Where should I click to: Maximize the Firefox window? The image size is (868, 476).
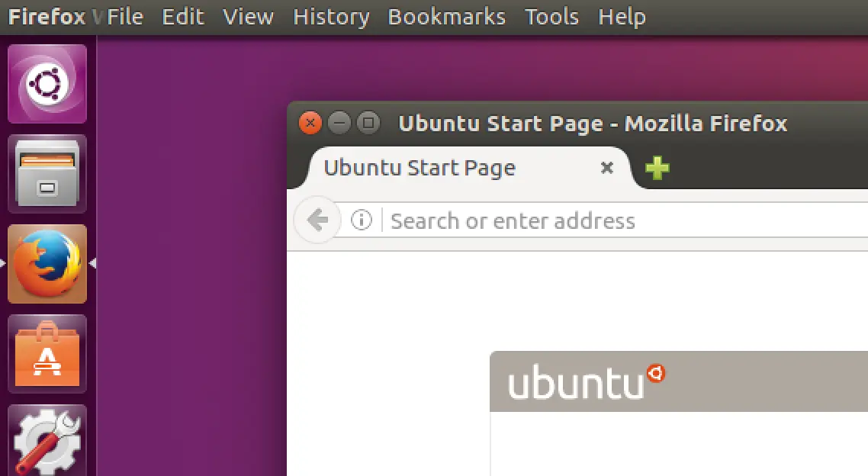[x=368, y=122]
